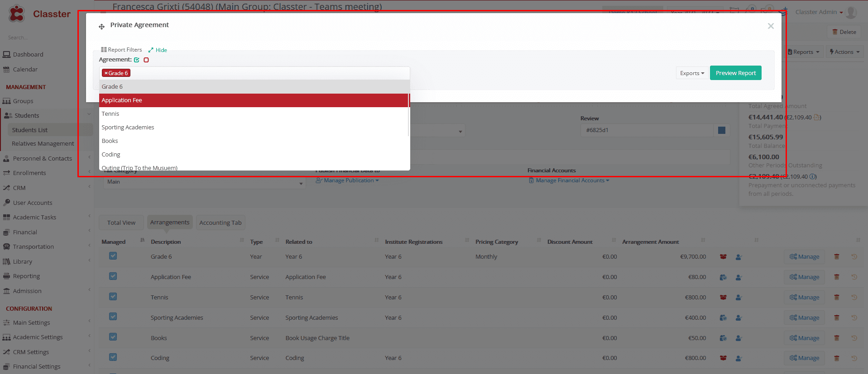Toggle the Managed checkbox for Coding

[113, 357]
